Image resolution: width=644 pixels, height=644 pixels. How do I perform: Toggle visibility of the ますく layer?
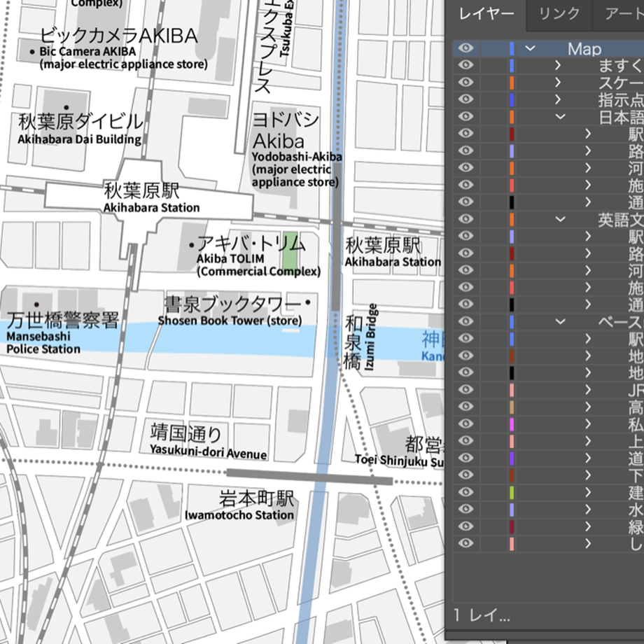click(x=465, y=65)
